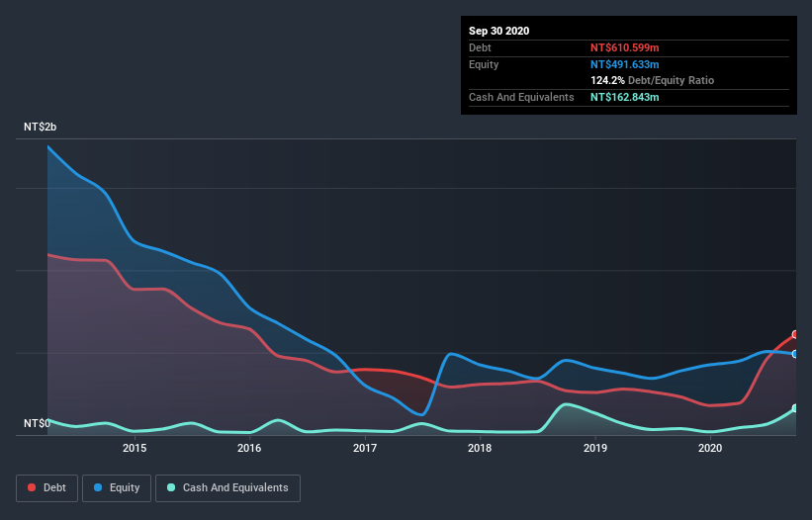
Task: Click the NT$2b axis label
Action: point(40,127)
